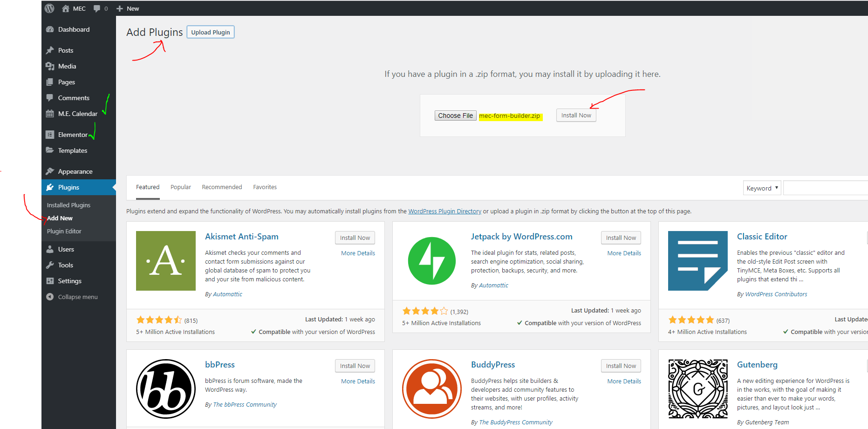Open the BuddyPress title link
The image size is (868, 429).
point(492,365)
